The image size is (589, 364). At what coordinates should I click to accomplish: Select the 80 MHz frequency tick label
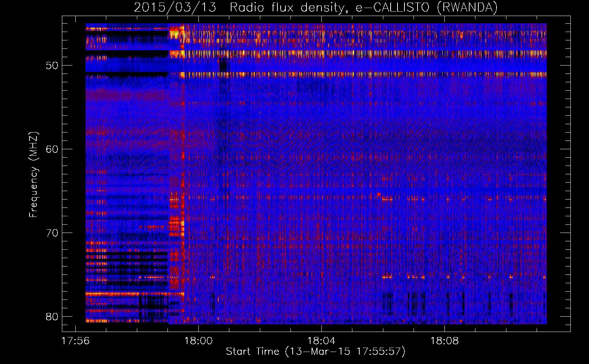coord(52,317)
